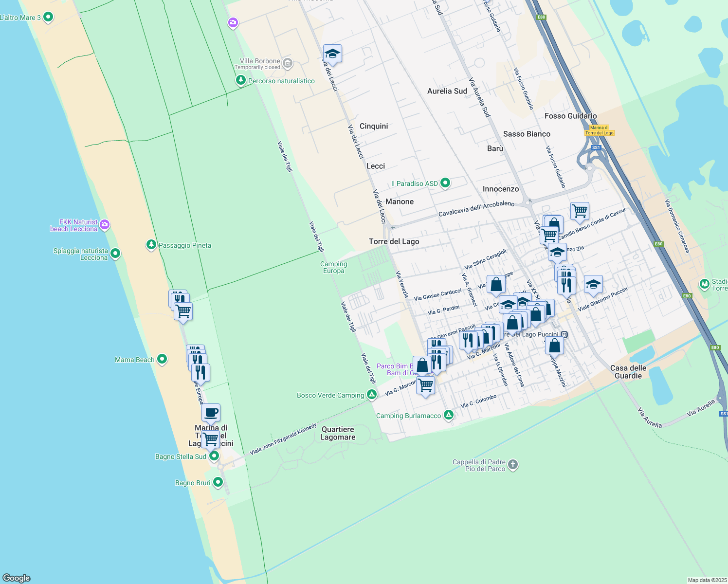728x584 pixels.
Task: Select the Spiaggia naturista Lecciona pin
Action: coord(115,253)
